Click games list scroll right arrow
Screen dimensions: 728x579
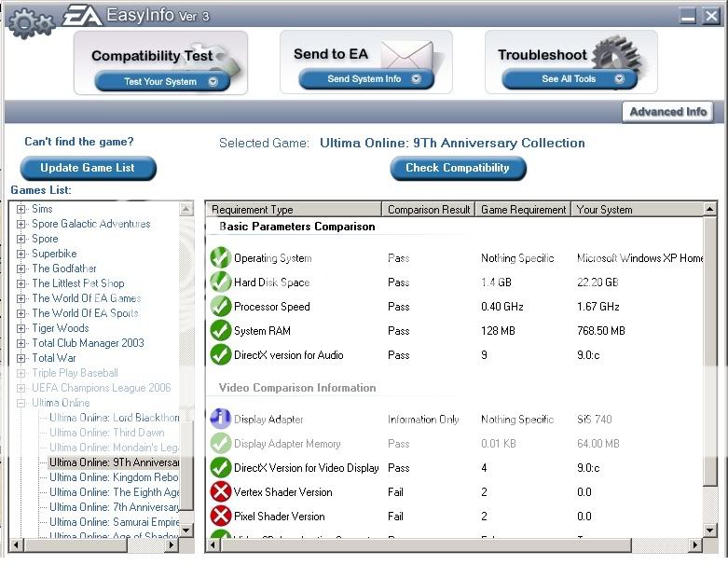point(172,545)
